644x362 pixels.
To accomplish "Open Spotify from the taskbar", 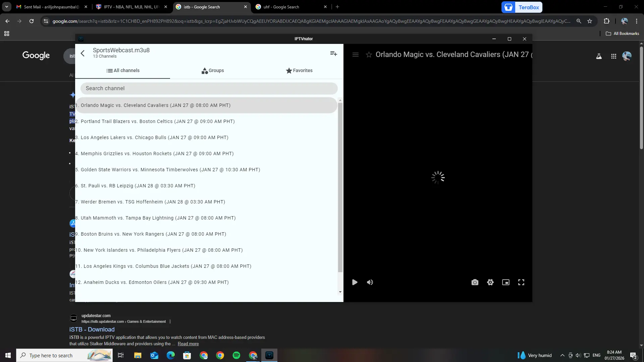I will coord(236,355).
